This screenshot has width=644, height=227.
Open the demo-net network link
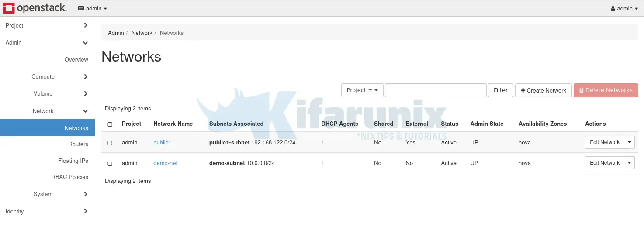click(165, 163)
